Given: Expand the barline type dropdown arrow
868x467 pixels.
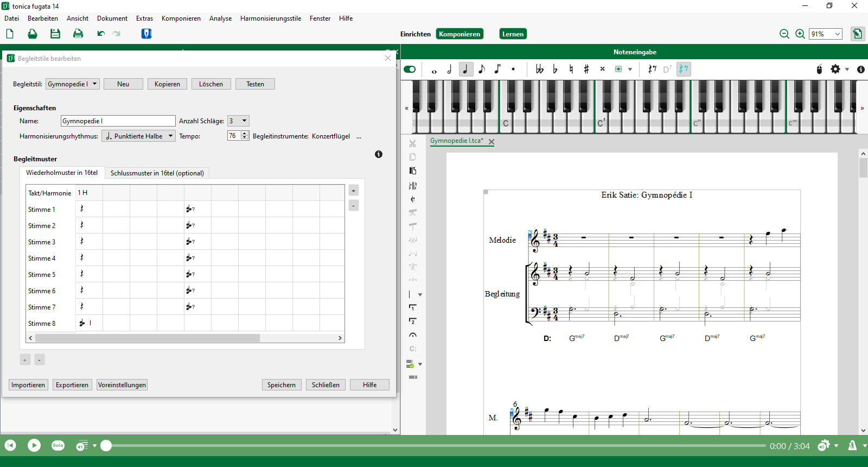Looking at the screenshot, I should (x=420, y=295).
